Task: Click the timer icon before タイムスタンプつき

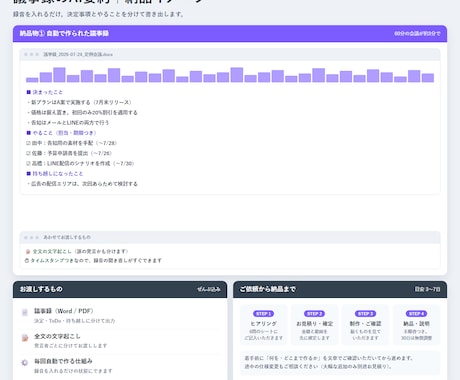Action: 27,260
